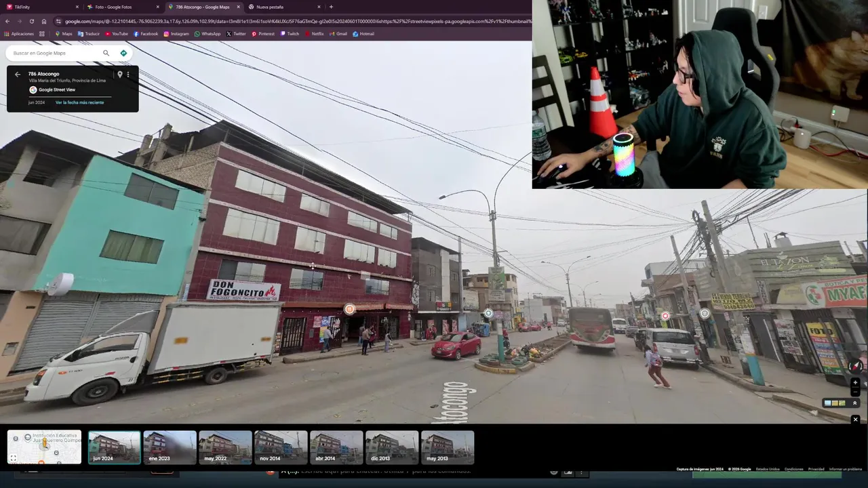Open the Traducir bookmark

tap(89, 34)
